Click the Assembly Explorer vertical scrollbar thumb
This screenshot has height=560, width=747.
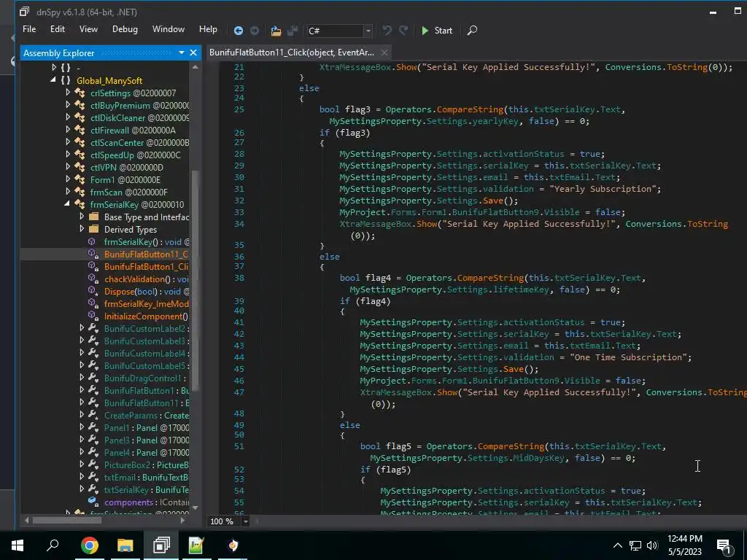tap(195, 281)
